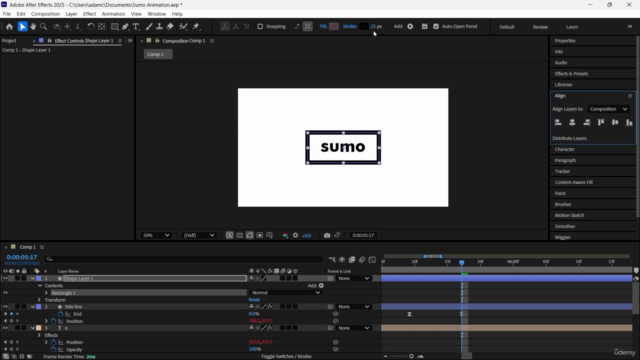Select the Pen tool
The image size is (640, 360).
pos(125,27)
